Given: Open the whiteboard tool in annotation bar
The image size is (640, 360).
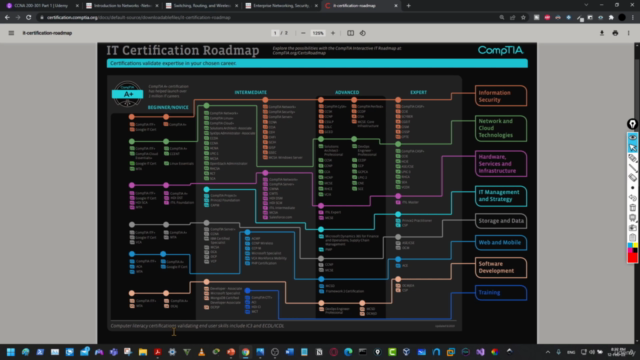Looking at the screenshot, I should click(632, 218).
